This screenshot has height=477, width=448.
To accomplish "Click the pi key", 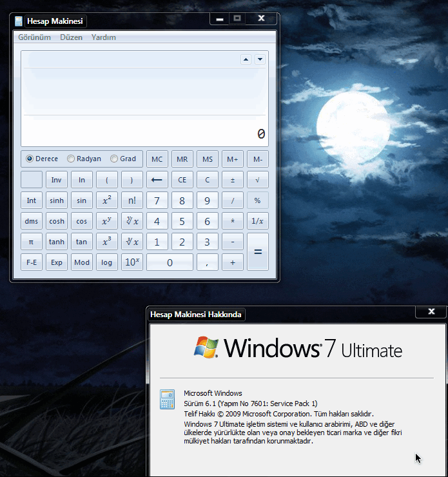I will click(x=32, y=242).
